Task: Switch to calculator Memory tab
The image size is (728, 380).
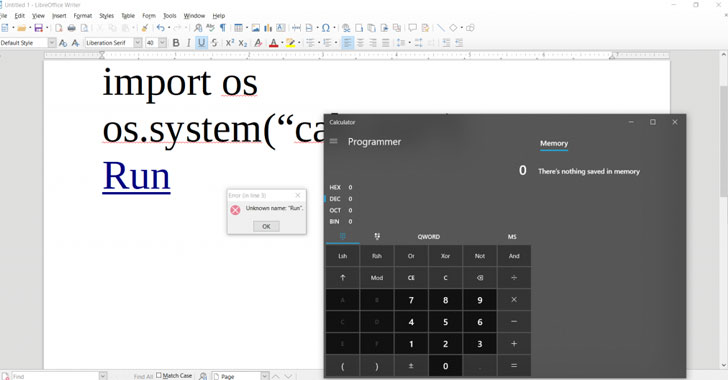Action: pos(554,144)
